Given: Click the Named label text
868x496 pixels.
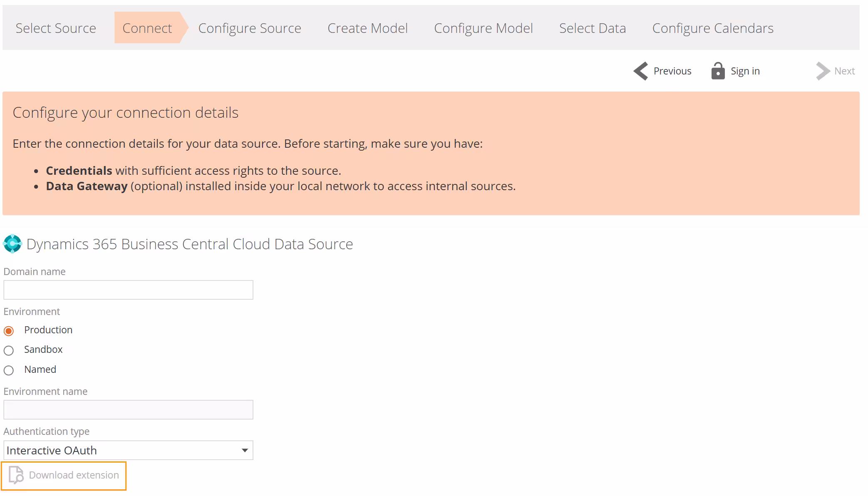Looking at the screenshot, I should (40, 370).
